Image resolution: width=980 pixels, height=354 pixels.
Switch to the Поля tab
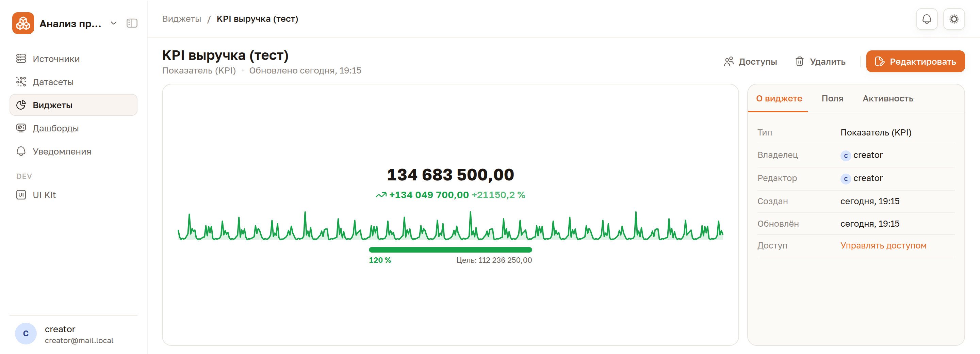pos(832,99)
